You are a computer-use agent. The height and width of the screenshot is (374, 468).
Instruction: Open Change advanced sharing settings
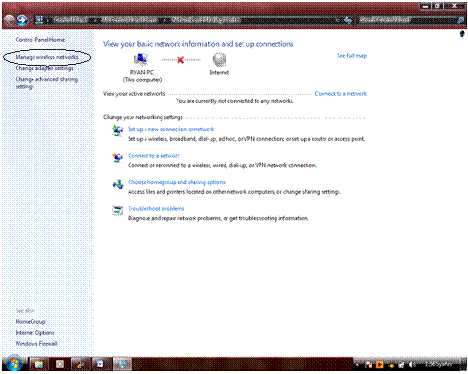[x=47, y=83]
